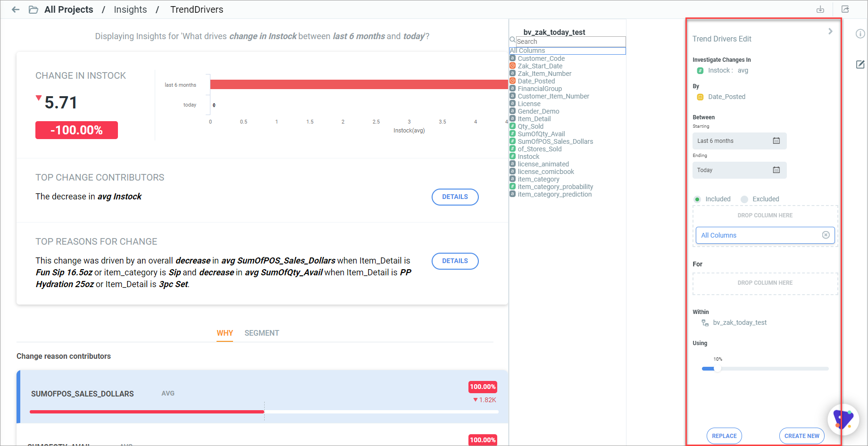Select the Date_Posted column in list
The height and width of the screenshot is (446, 868).
[x=536, y=81]
